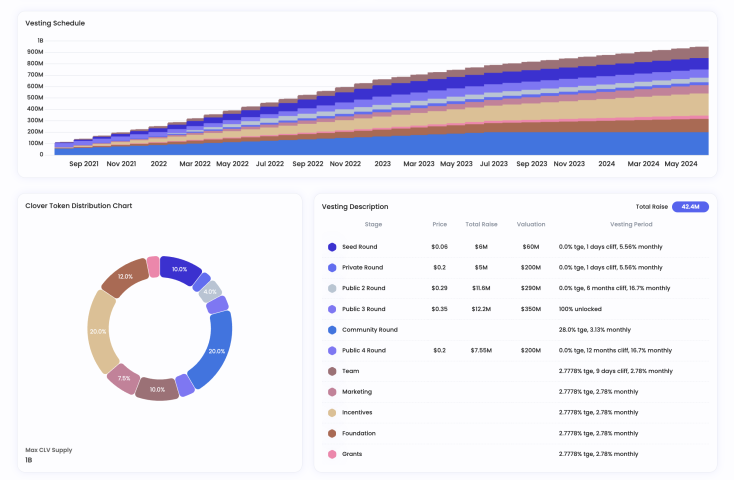Viewport: 734px width, 480px height.
Task: Select May 2024 on chart axis
Action: click(681, 163)
